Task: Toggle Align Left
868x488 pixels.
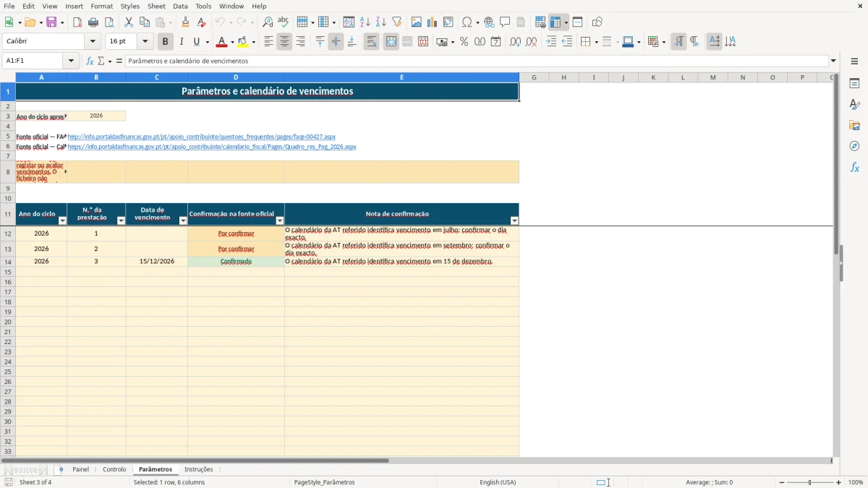Action: click(269, 42)
